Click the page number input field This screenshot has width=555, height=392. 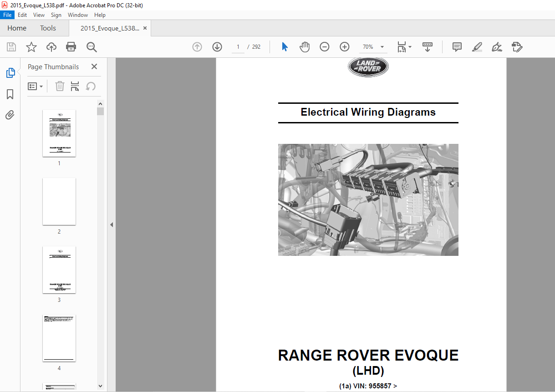tap(238, 47)
